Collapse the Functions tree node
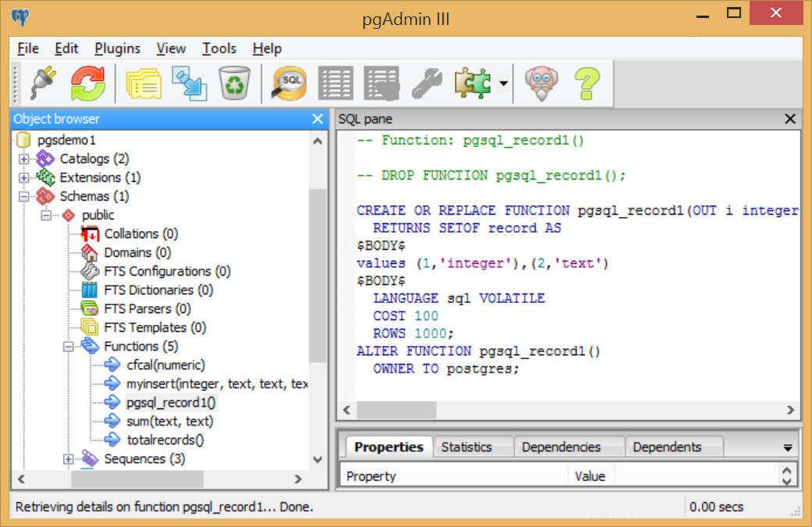Image resolution: width=812 pixels, height=527 pixels. pos(68,347)
